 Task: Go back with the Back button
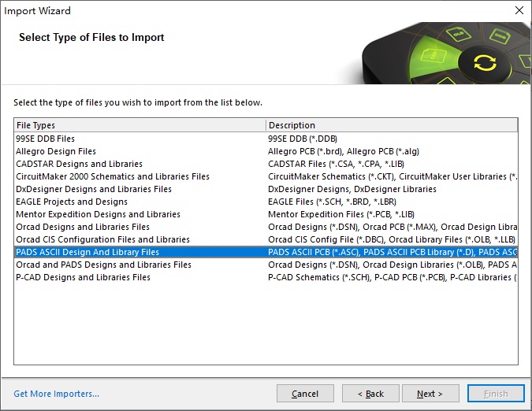point(370,394)
